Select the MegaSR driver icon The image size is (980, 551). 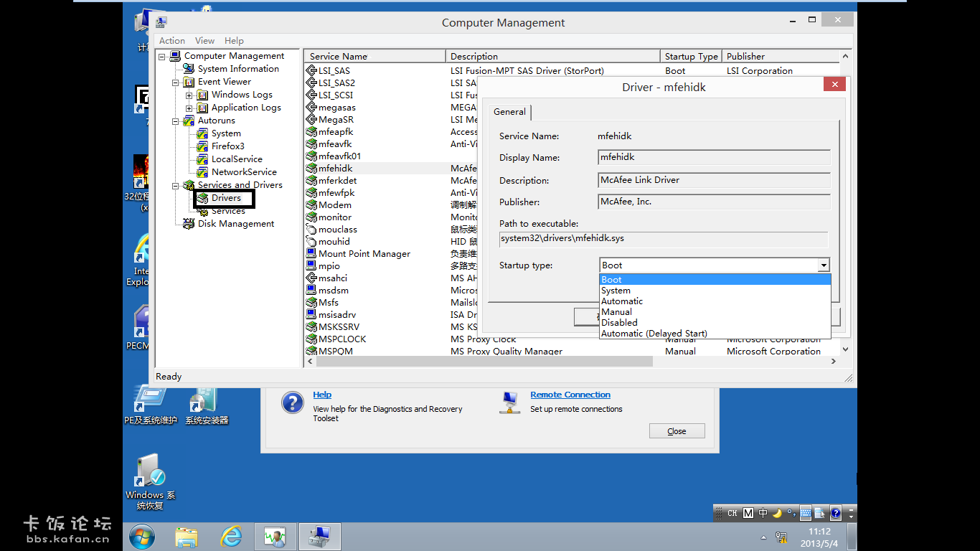tap(311, 119)
